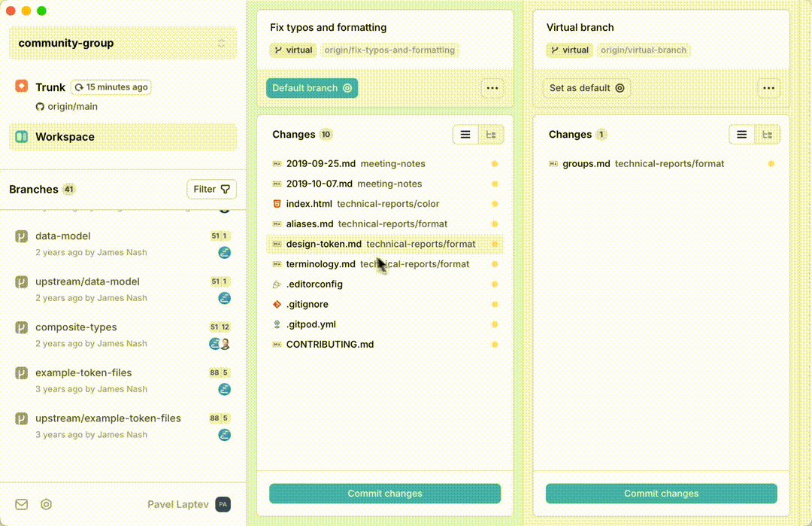Open the example-token-files branch entry
Screen dimensions: 812x526
pos(123,381)
